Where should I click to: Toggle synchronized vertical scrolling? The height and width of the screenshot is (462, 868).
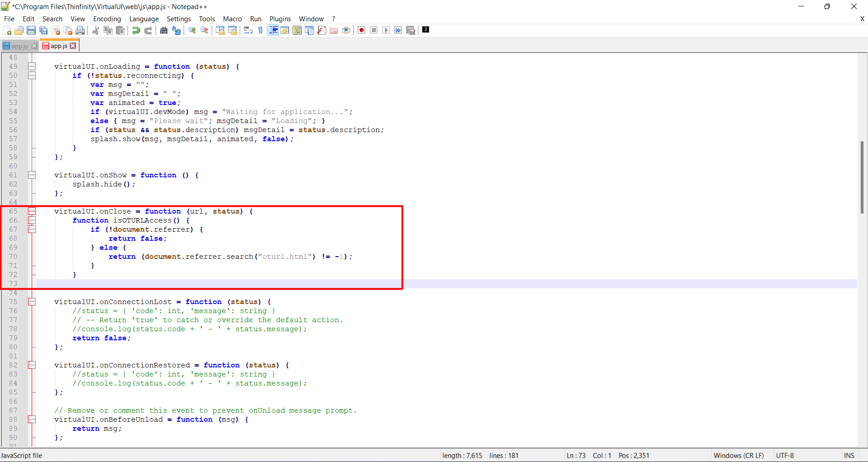220,30
